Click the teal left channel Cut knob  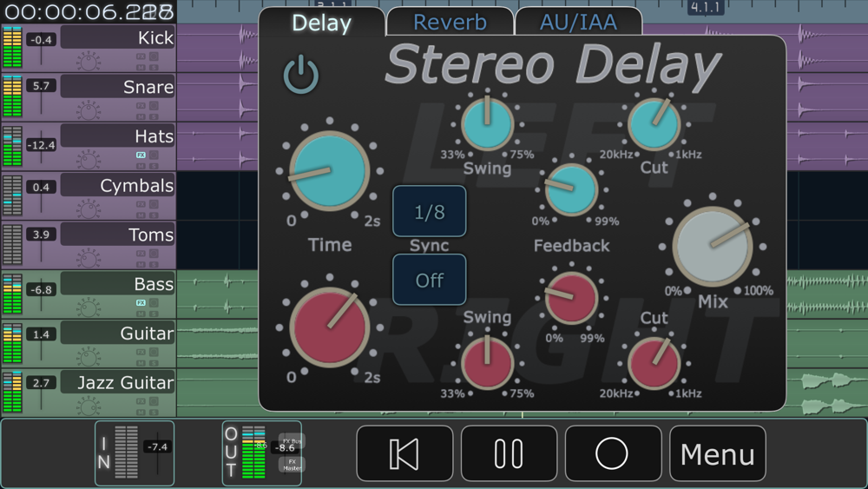coord(654,124)
